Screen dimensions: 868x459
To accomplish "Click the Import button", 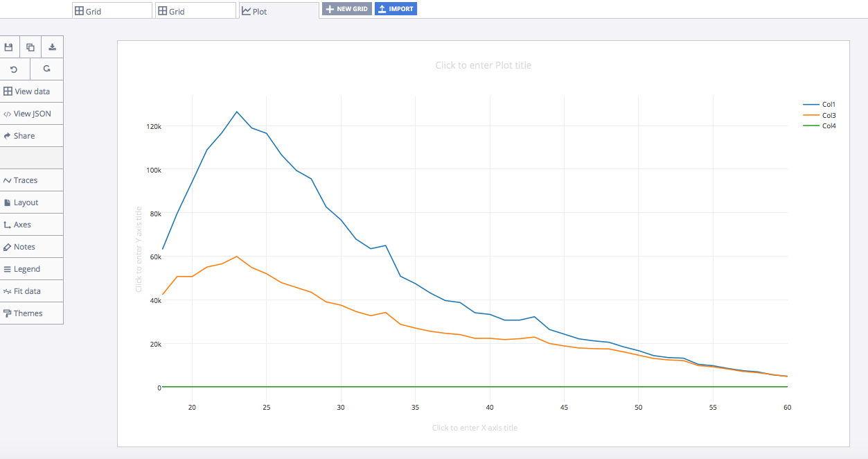I will click(x=396, y=9).
